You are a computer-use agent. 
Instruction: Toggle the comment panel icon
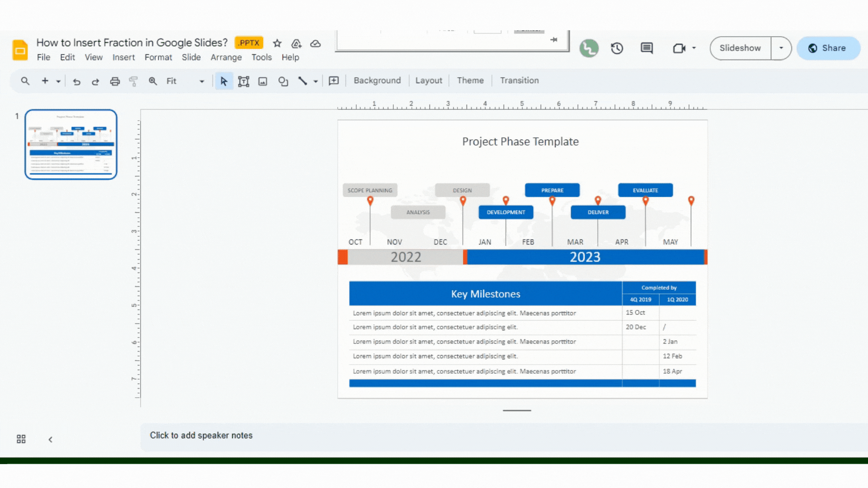click(647, 48)
